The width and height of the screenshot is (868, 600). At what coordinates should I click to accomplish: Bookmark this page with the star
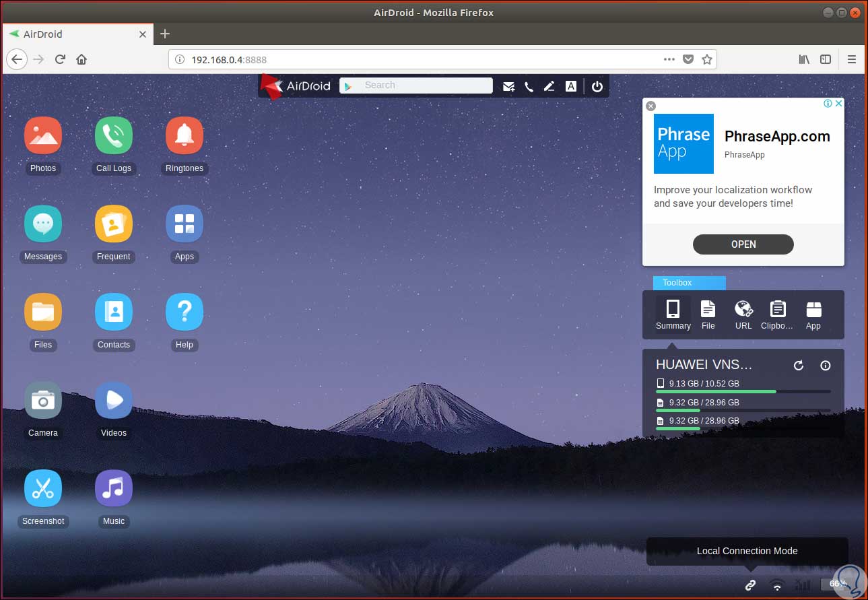(707, 59)
